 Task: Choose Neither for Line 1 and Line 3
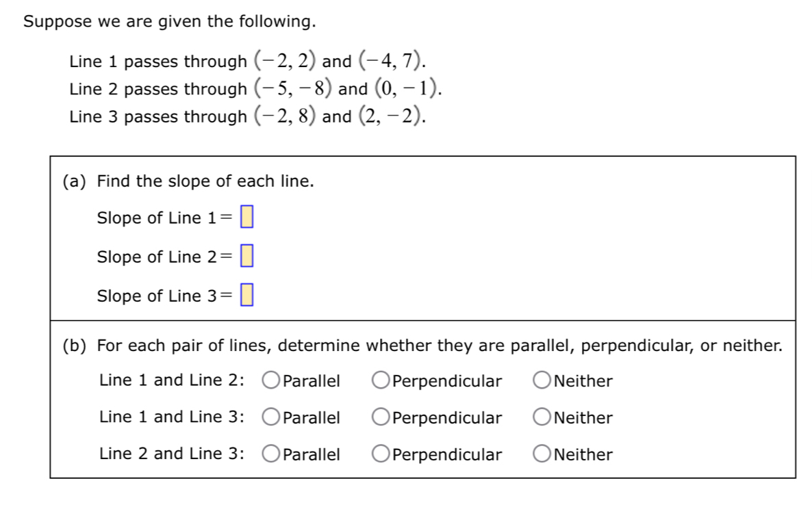pos(542,417)
